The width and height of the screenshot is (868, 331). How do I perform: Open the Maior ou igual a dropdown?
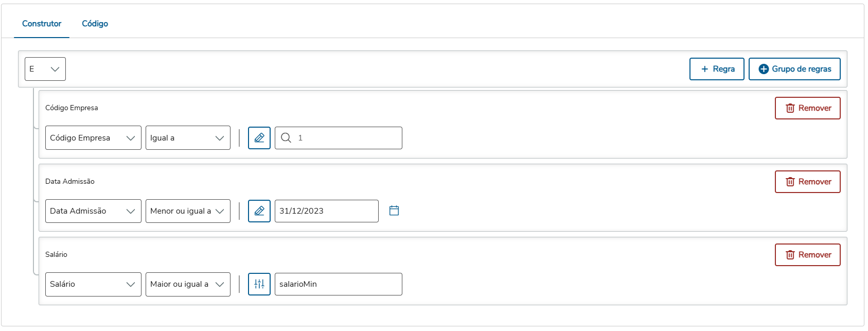pos(188,284)
